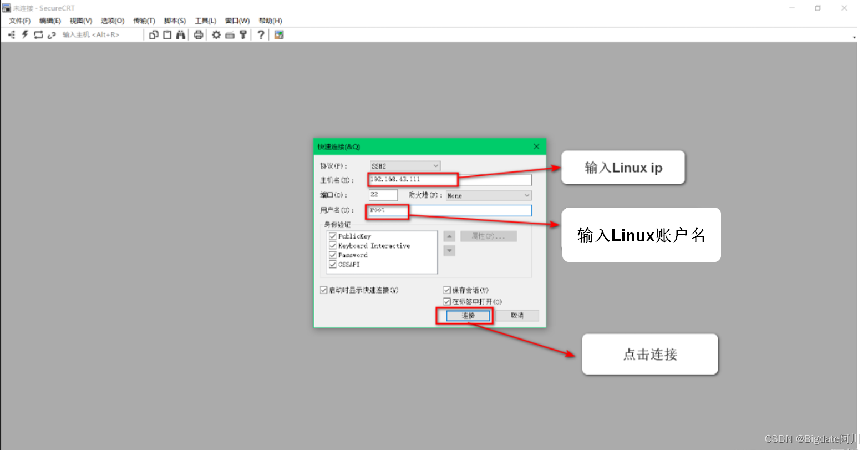Open Session Options via the gear icon
The height and width of the screenshot is (450, 868).
[216, 35]
